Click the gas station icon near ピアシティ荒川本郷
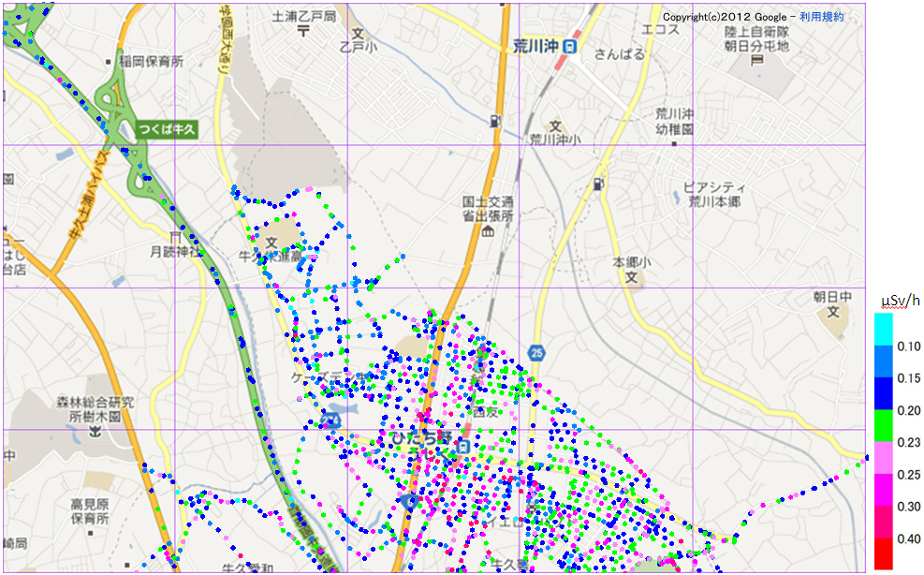This screenshot has height=575, width=924. [598, 184]
